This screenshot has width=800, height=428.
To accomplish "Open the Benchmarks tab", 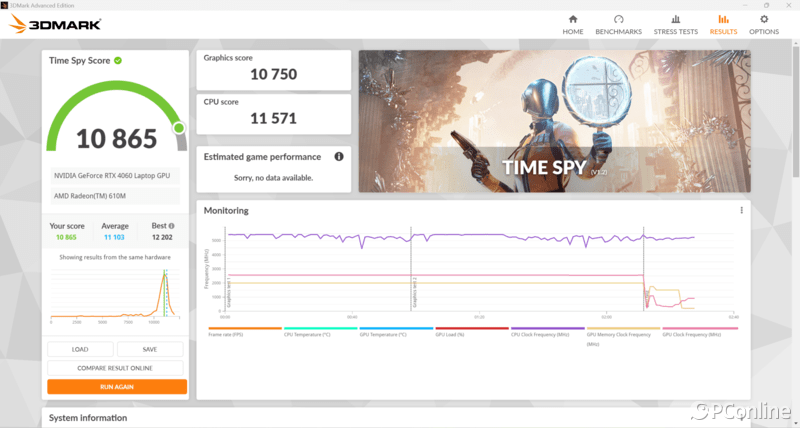I will pyautogui.click(x=618, y=25).
